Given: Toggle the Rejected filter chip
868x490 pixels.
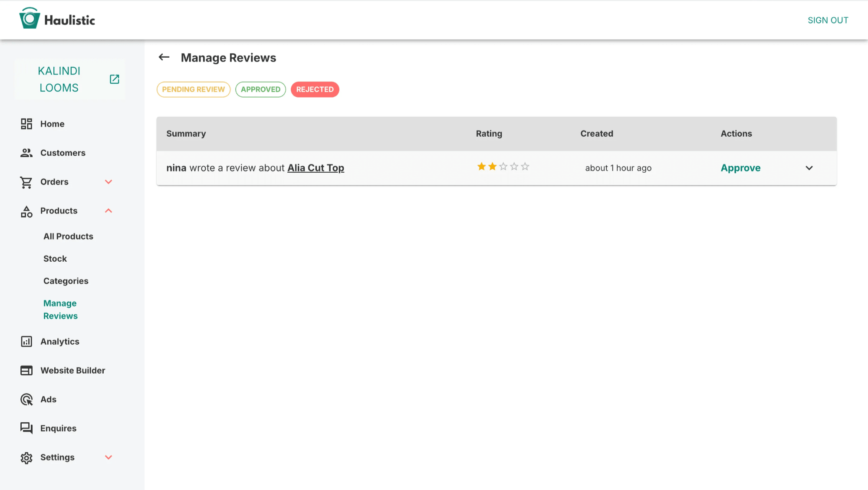Looking at the screenshot, I should [315, 89].
